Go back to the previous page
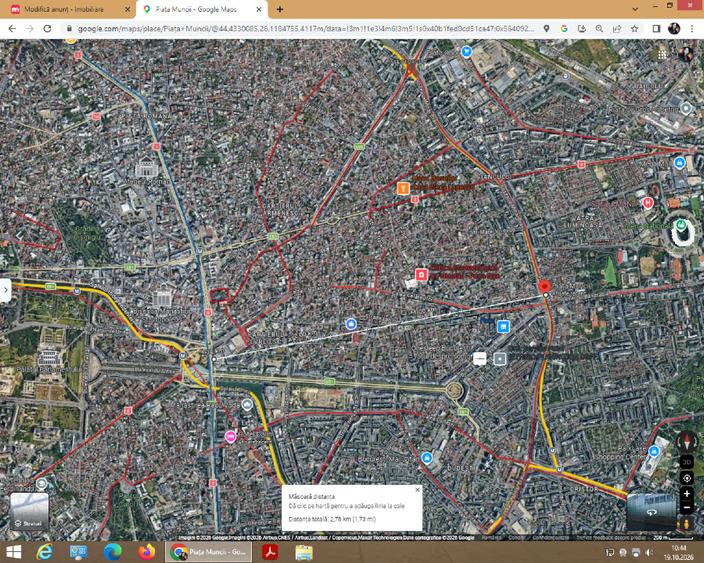The image size is (704, 563). tap(12, 29)
